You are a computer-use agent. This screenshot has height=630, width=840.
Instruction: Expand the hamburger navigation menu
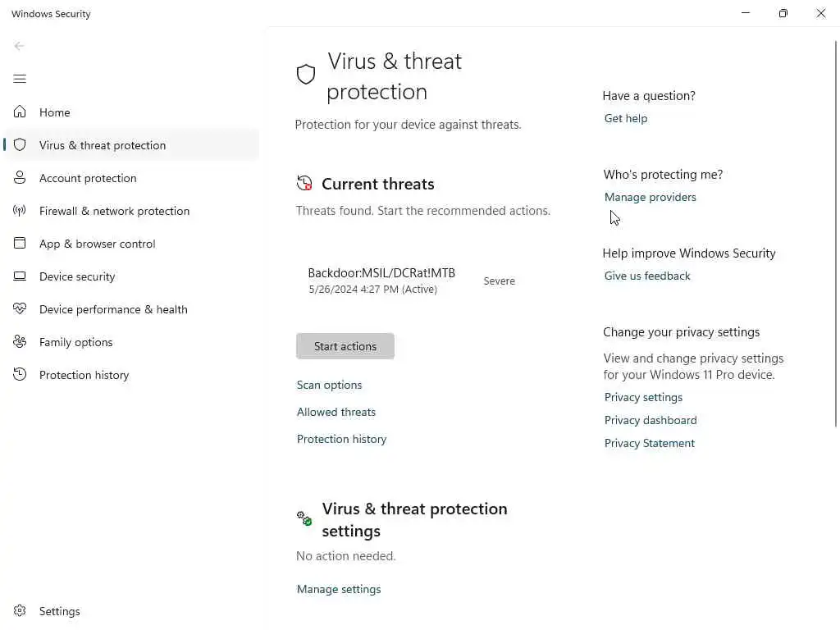coord(20,79)
